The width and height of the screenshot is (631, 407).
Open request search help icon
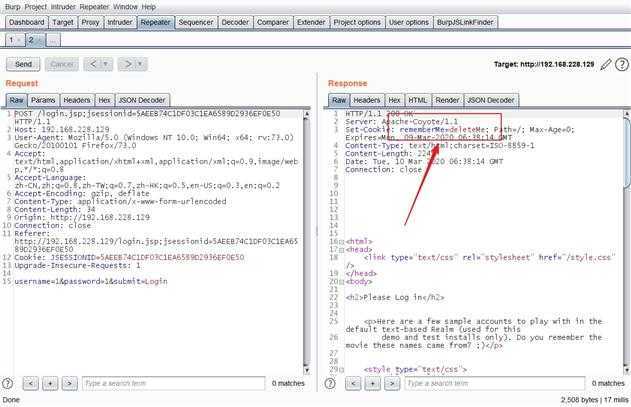(7, 383)
